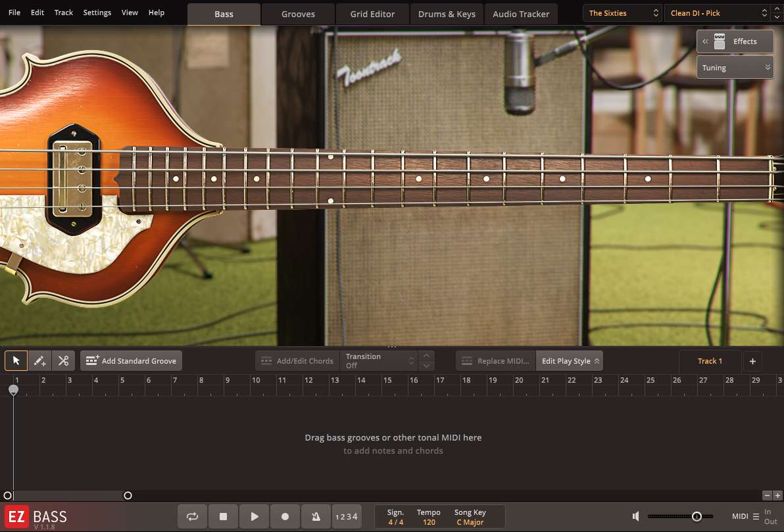Viewport: 784px width, 532px height.
Task: Enable loop playback mode
Action: click(x=192, y=516)
